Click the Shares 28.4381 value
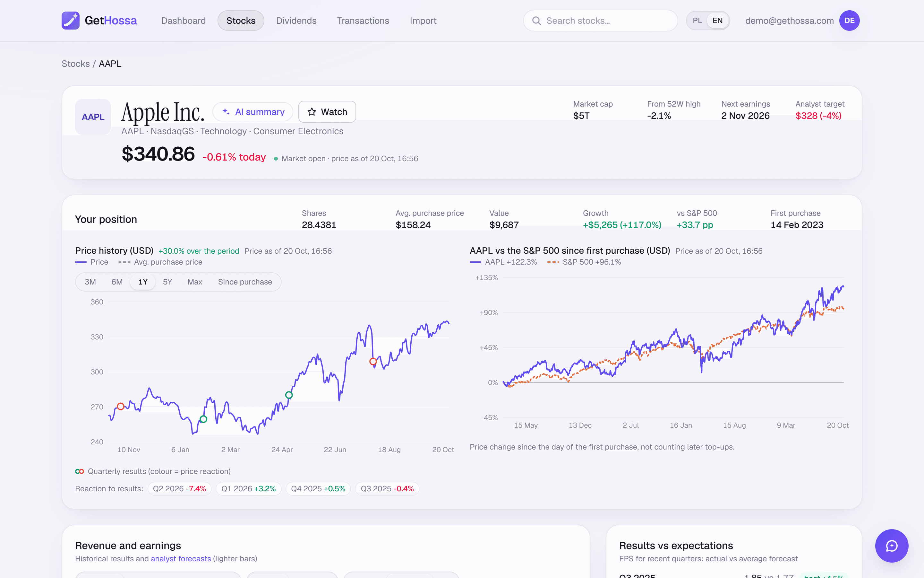This screenshot has width=924, height=578. pos(319,225)
